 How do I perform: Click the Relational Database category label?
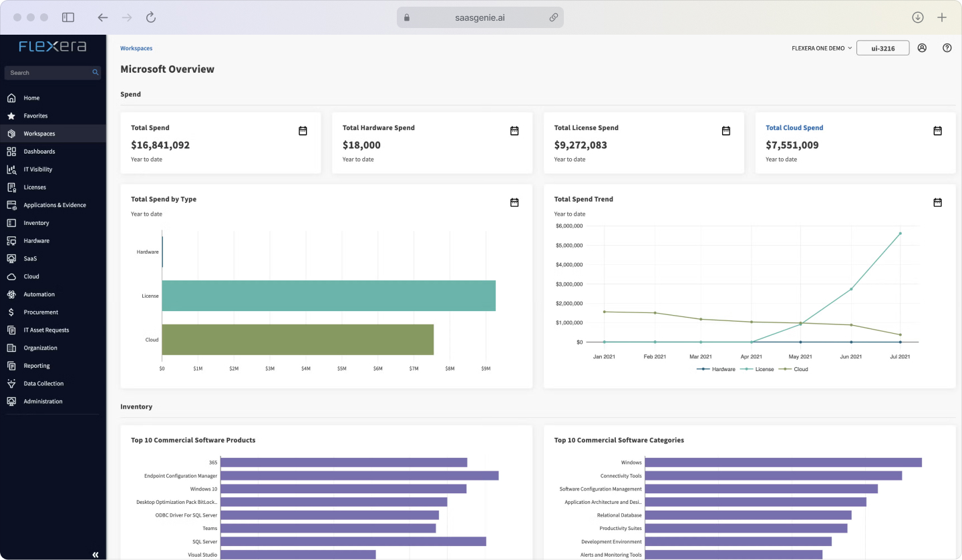[x=619, y=515]
